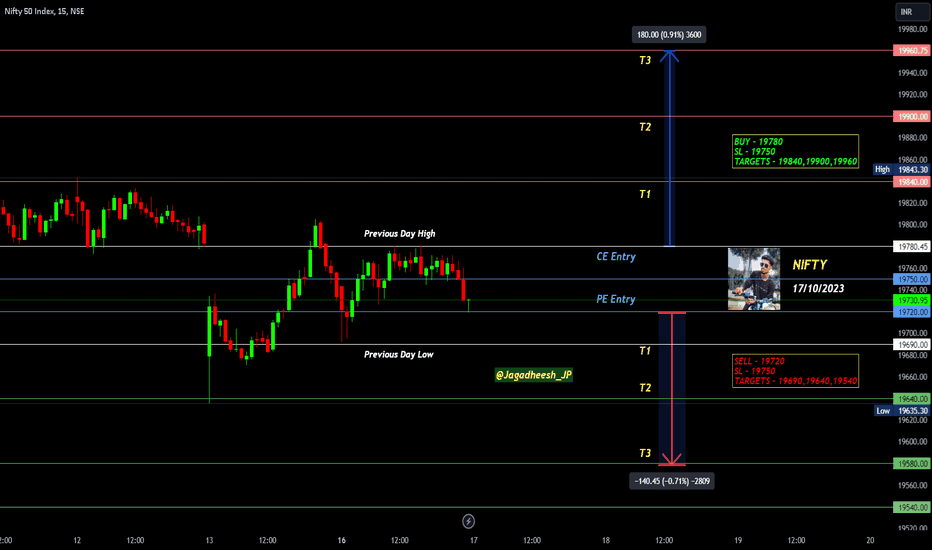
Task: Select the High 19843.30 price marker
Action: (x=902, y=169)
